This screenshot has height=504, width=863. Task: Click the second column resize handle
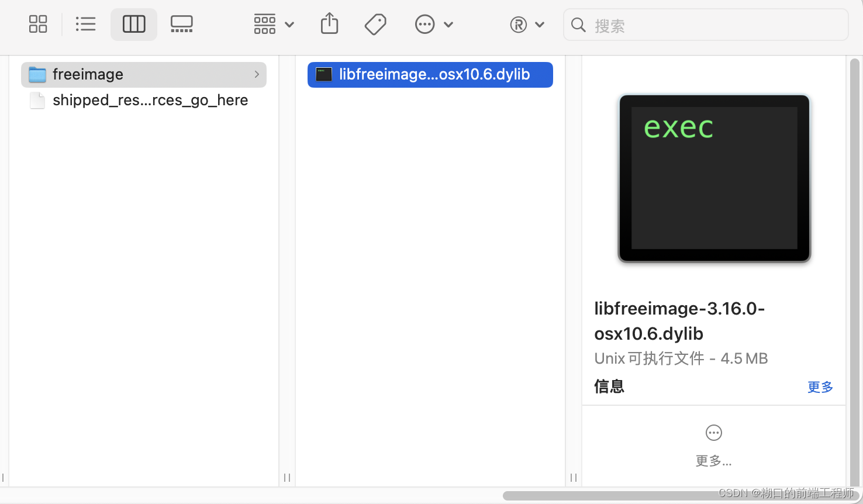[x=574, y=478]
